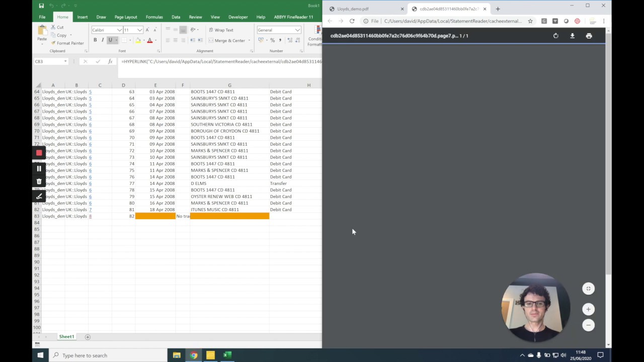Open the Copy options dropdown arrow
Image resolution: width=644 pixels, height=362 pixels.
(70, 35)
